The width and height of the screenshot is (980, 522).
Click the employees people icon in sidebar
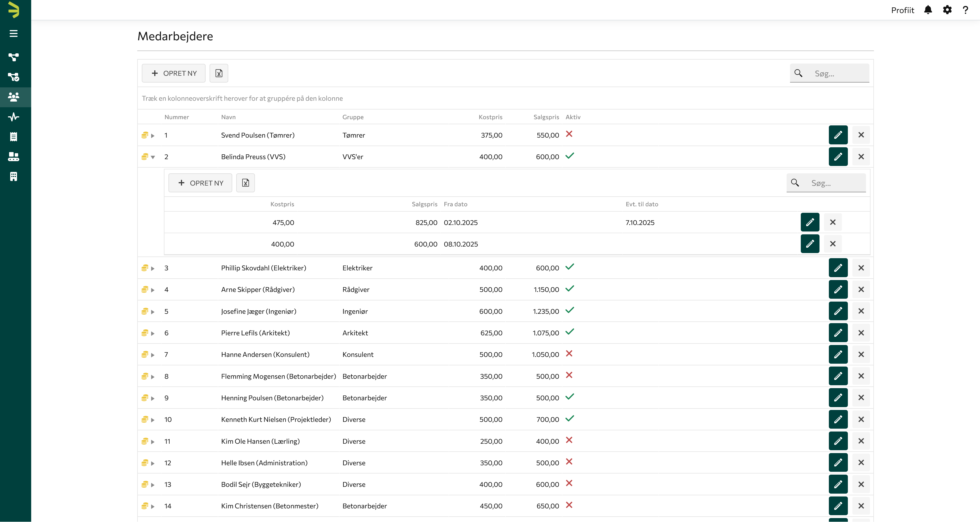[14, 97]
